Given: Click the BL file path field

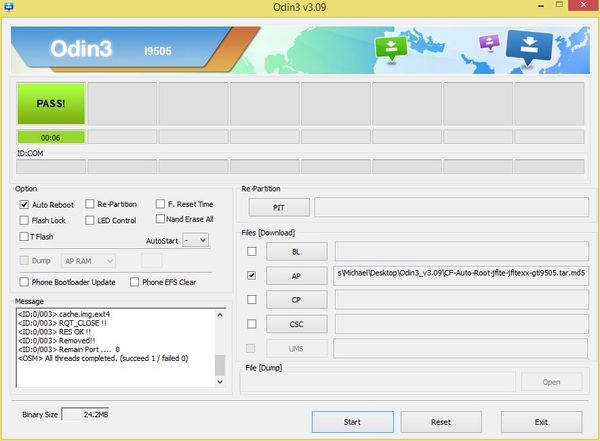Looking at the screenshot, I should click(x=462, y=251).
